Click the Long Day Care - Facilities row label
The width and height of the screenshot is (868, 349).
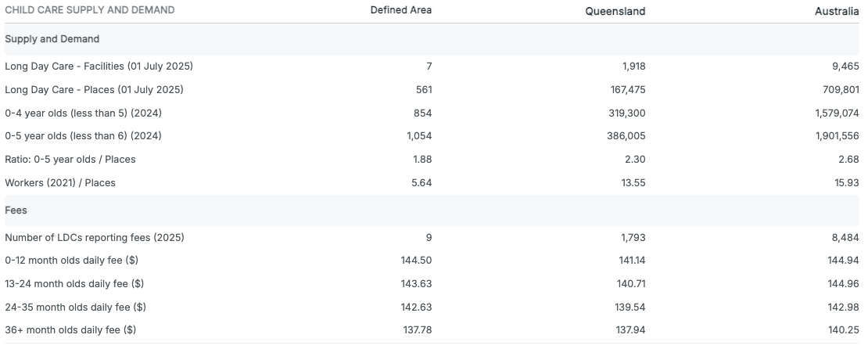click(x=99, y=66)
